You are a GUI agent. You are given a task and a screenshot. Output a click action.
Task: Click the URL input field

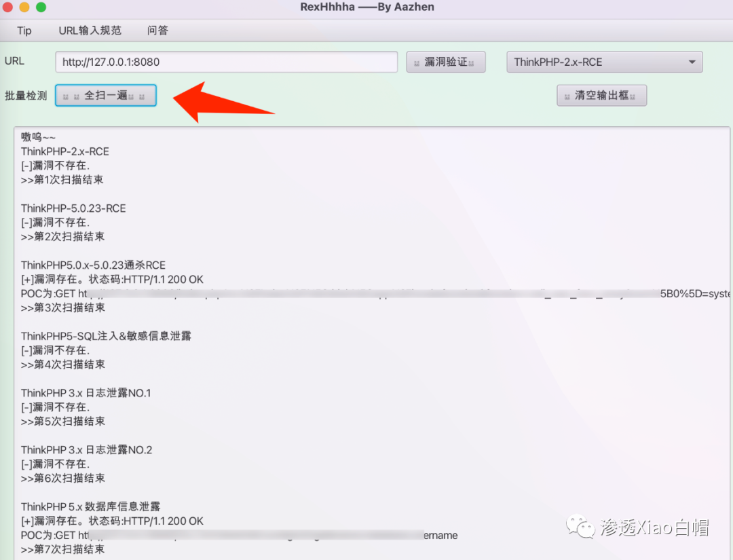point(226,62)
